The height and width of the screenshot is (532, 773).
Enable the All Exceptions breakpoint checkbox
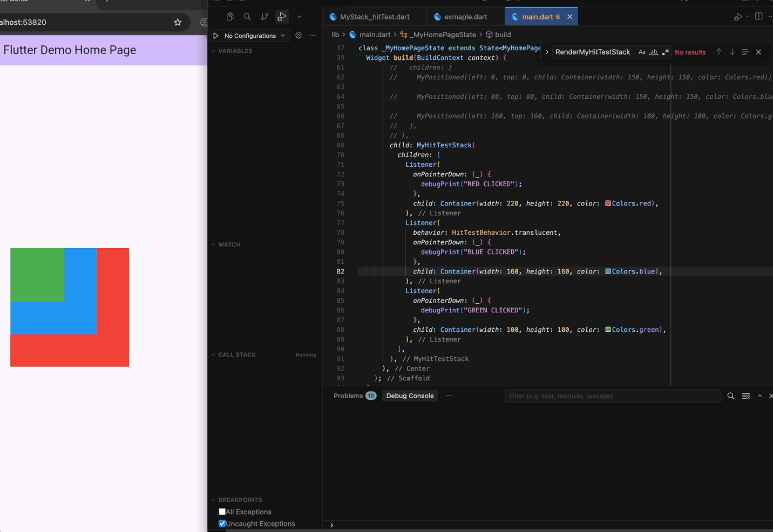point(222,511)
